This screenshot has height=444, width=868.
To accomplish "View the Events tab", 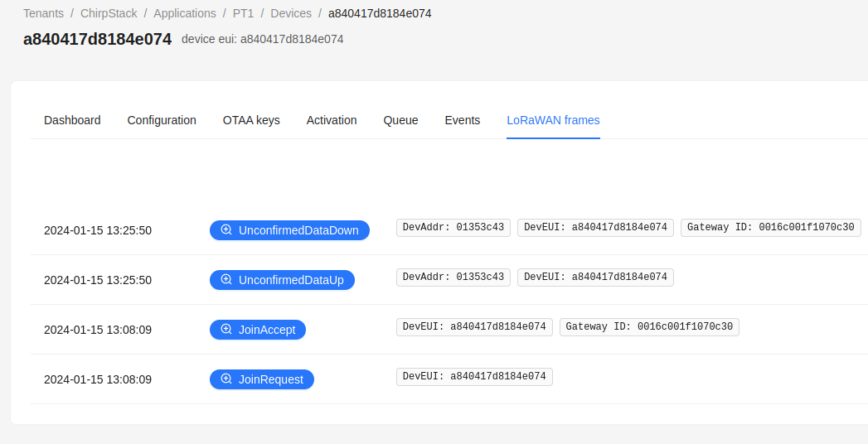I will click(x=463, y=120).
